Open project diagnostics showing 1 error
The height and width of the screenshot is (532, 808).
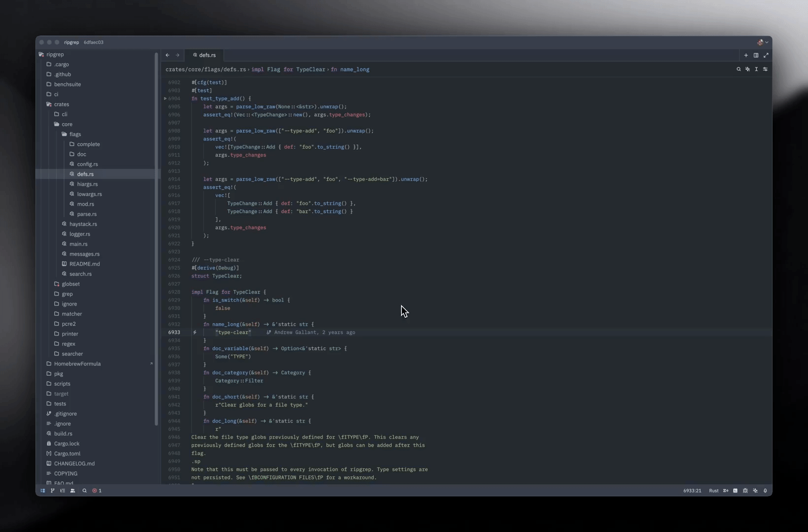pyautogui.click(x=97, y=491)
